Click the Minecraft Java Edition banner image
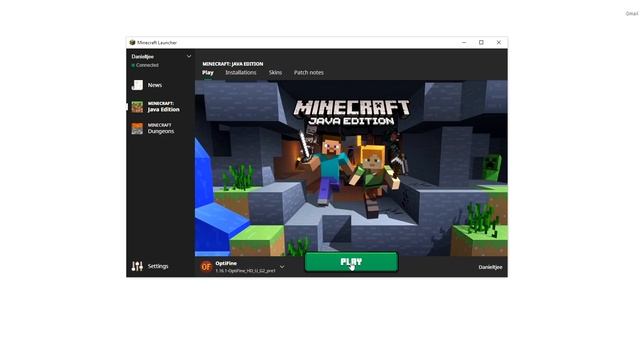640x360 pixels. pyautogui.click(x=351, y=168)
